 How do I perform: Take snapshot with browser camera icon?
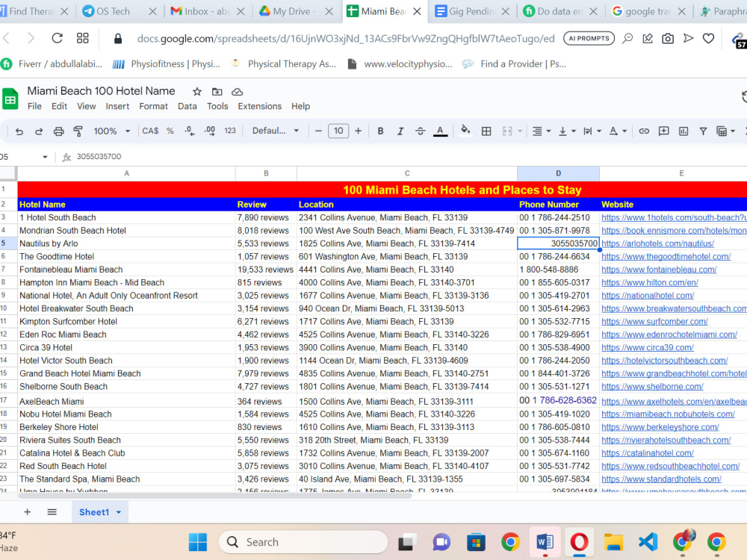668,39
